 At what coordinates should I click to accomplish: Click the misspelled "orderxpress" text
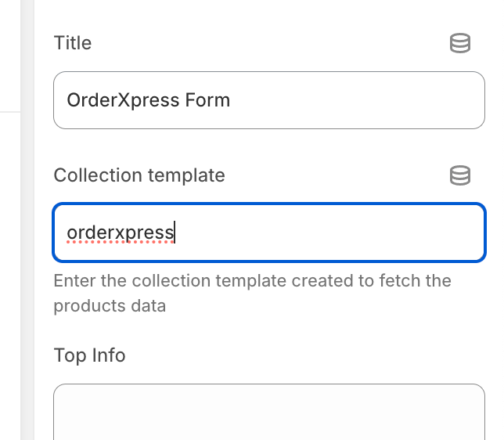tap(120, 233)
